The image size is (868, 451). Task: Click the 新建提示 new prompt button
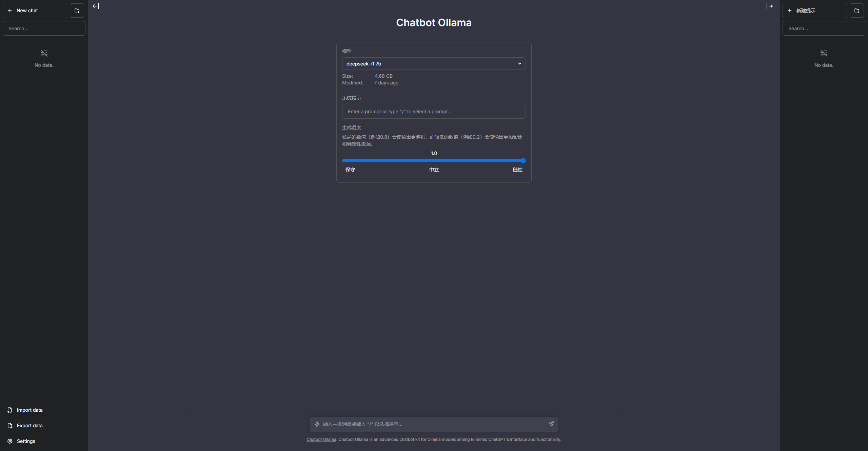[x=814, y=11]
